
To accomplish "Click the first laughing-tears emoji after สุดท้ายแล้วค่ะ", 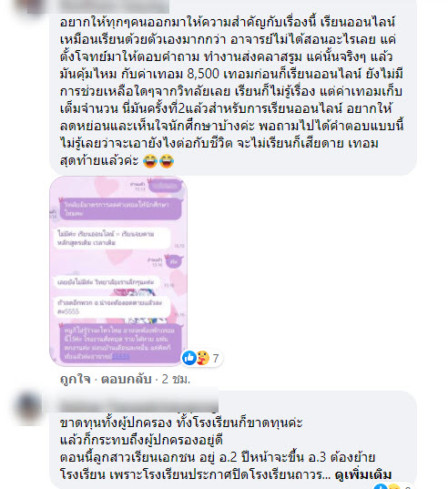I will click(150, 161).
